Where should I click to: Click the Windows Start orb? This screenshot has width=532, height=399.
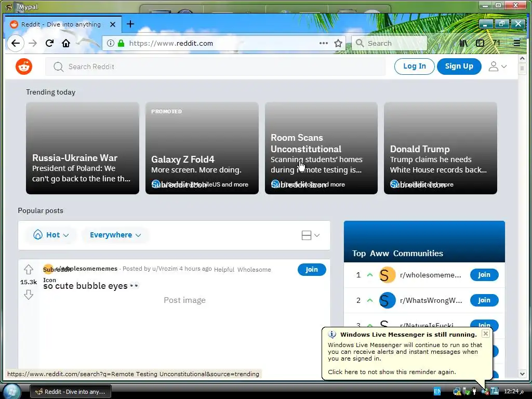12,391
